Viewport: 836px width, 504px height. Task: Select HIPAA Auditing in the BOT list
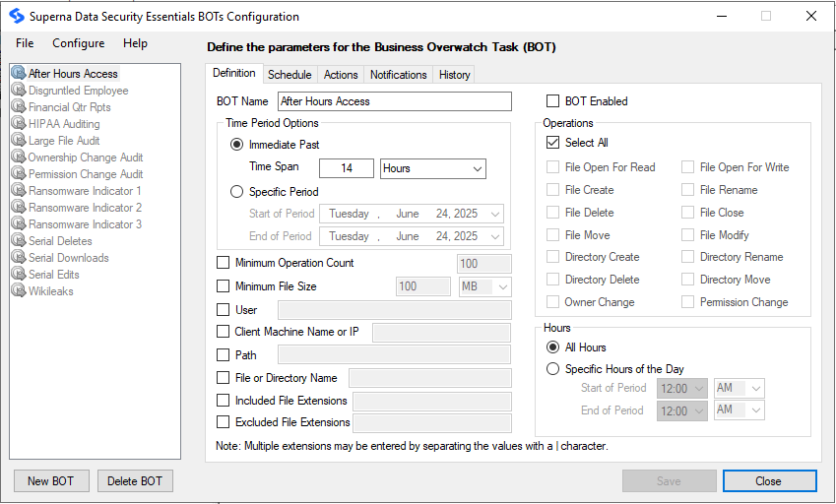point(64,124)
